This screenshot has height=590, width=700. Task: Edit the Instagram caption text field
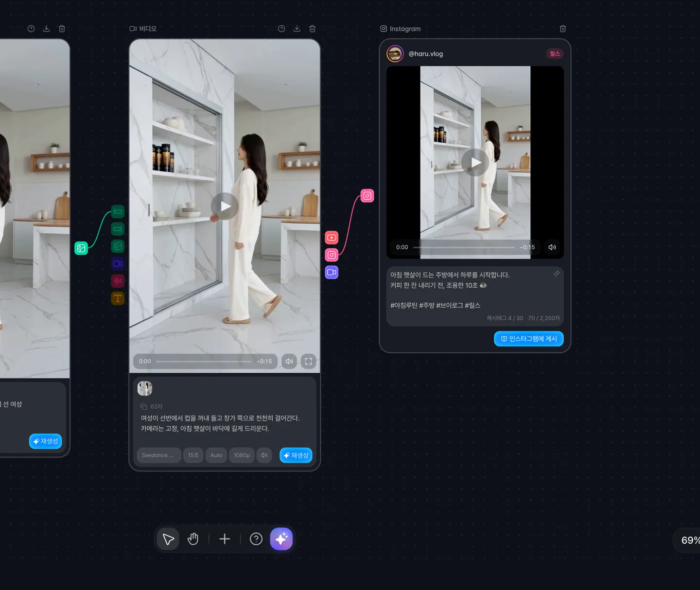coord(475,296)
